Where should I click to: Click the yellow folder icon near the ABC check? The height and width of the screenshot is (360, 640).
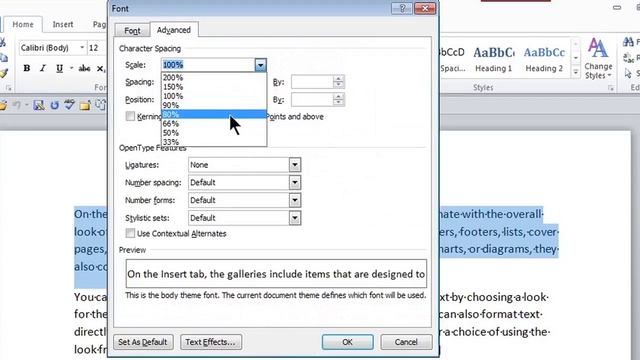[85, 106]
